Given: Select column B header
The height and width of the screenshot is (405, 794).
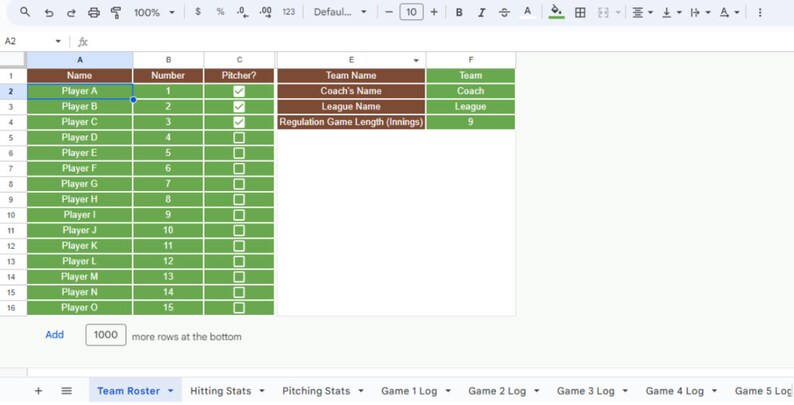Looking at the screenshot, I should point(168,60).
